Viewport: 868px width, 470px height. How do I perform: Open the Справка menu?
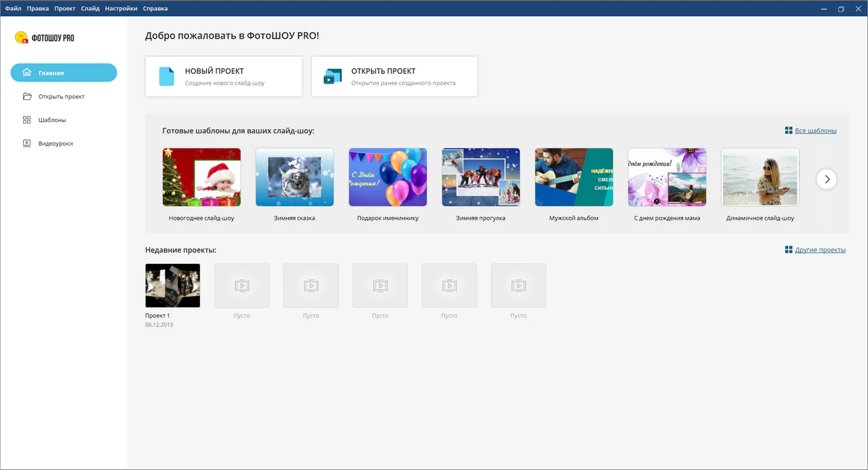[155, 9]
